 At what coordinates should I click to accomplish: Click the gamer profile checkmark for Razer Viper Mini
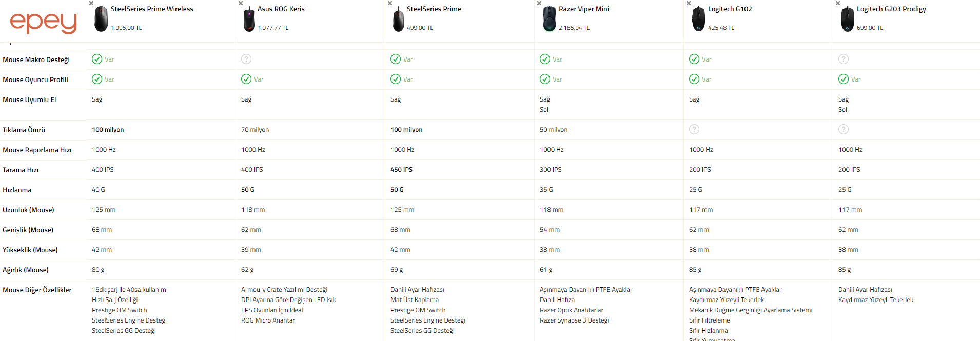pyautogui.click(x=545, y=79)
